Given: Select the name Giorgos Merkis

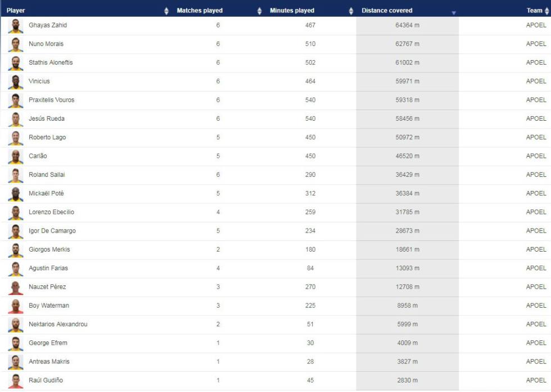Looking at the screenshot, I should [x=49, y=249].
